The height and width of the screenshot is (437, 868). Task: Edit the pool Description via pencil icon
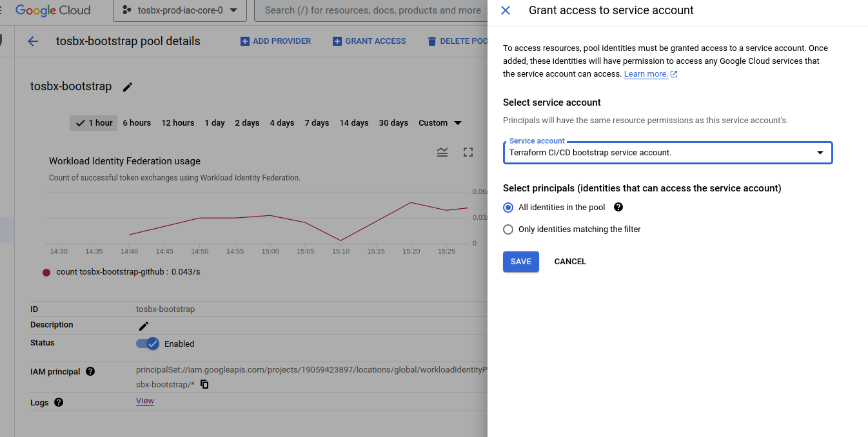pyautogui.click(x=143, y=326)
